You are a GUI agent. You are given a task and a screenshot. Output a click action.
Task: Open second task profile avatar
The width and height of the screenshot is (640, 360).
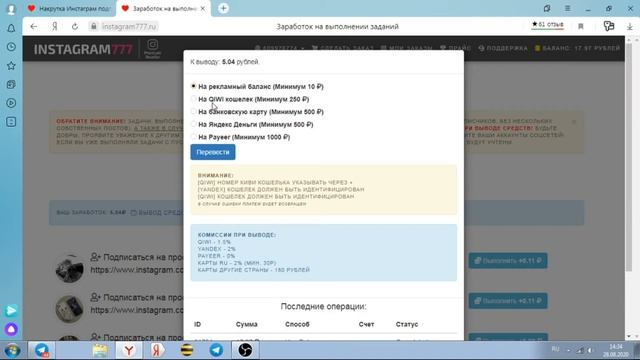(x=69, y=309)
